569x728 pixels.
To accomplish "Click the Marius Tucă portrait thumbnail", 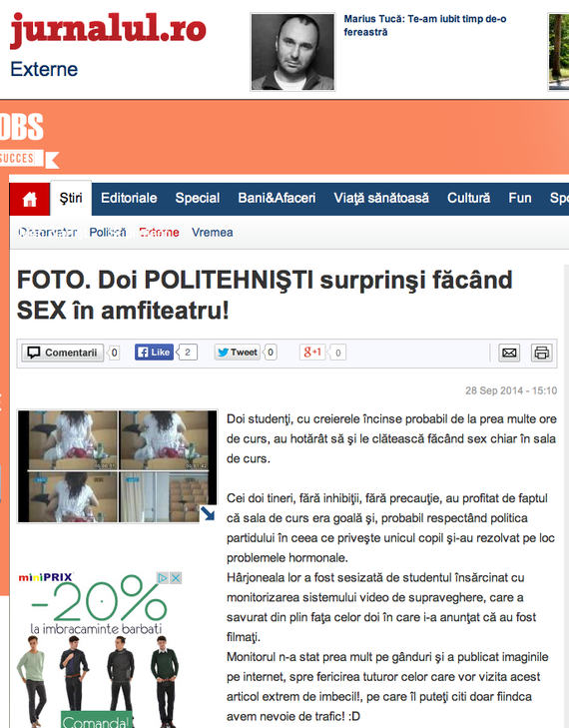I will pos(292,52).
